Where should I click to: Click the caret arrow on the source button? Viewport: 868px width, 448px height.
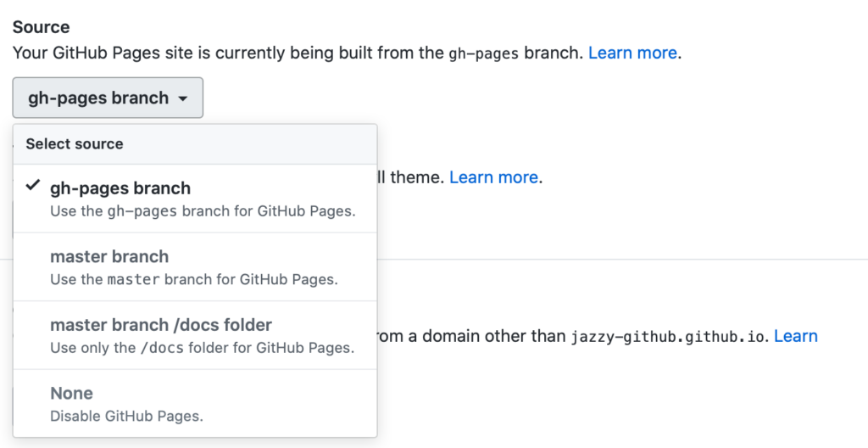click(183, 98)
